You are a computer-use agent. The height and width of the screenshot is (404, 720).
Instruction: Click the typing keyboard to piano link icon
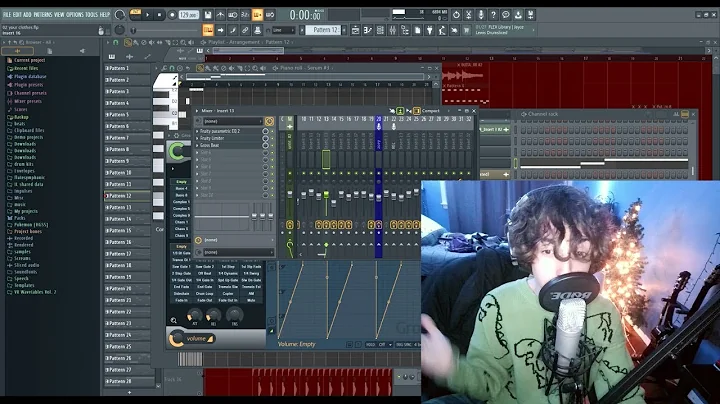tap(245, 30)
